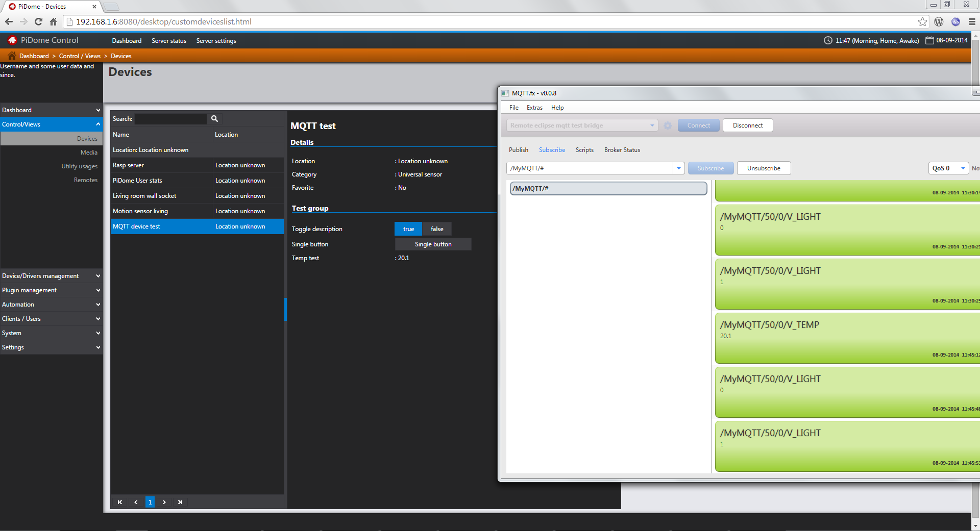Open the Chrome hamburger menu
Image resolution: width=980 pixels, height=531 pixels.
click(x=972, y=21)
